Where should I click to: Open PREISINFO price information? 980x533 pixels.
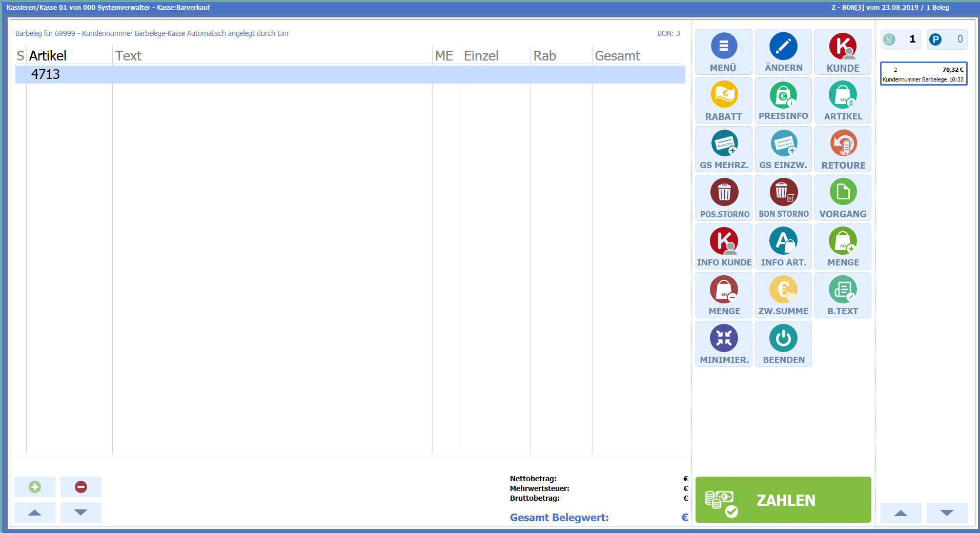tap(783, 100)
